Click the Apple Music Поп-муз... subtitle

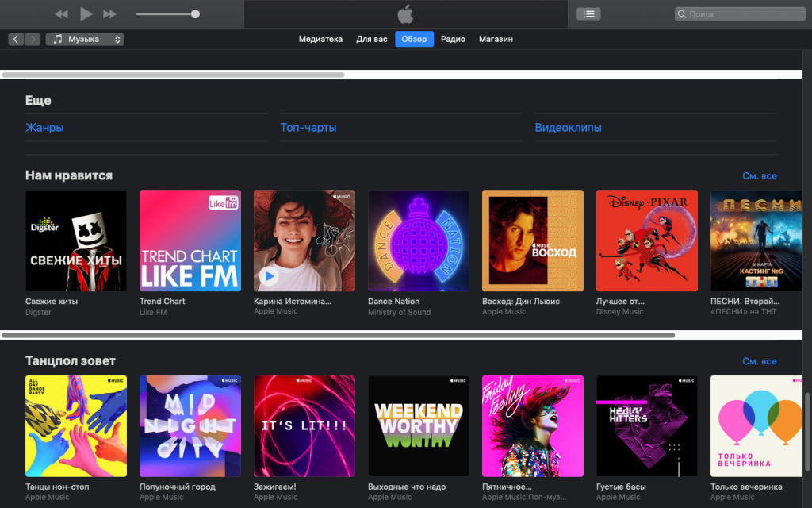click(x=524, y=497)
